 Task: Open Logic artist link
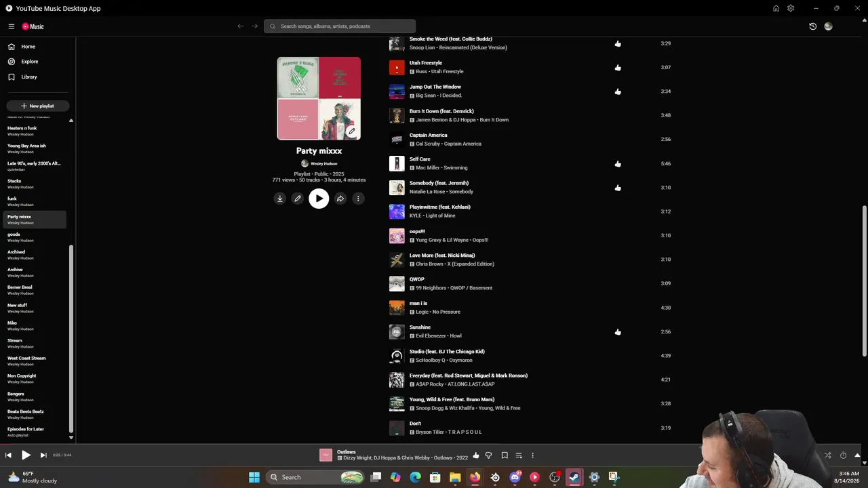click(422, 312)
